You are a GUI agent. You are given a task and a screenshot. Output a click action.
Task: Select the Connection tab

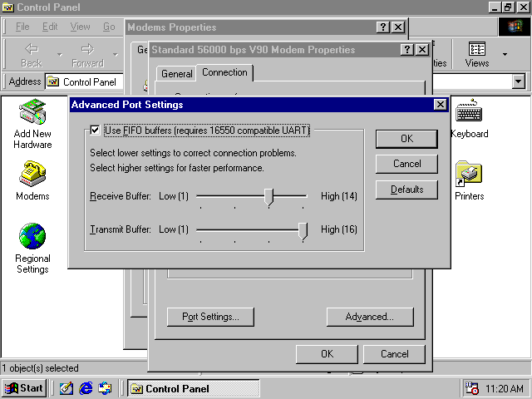pyautogui.click(x=224, y=72)
